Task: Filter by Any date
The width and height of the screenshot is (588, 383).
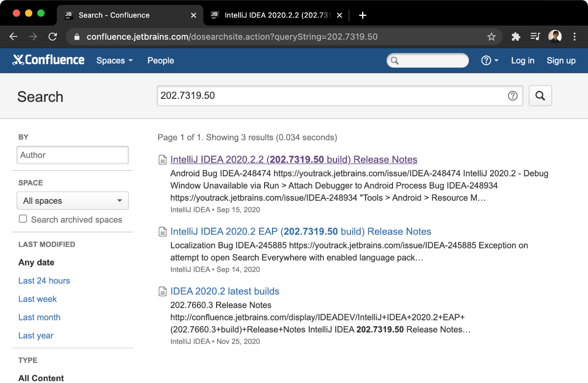Action: click(x=36, y=263)
